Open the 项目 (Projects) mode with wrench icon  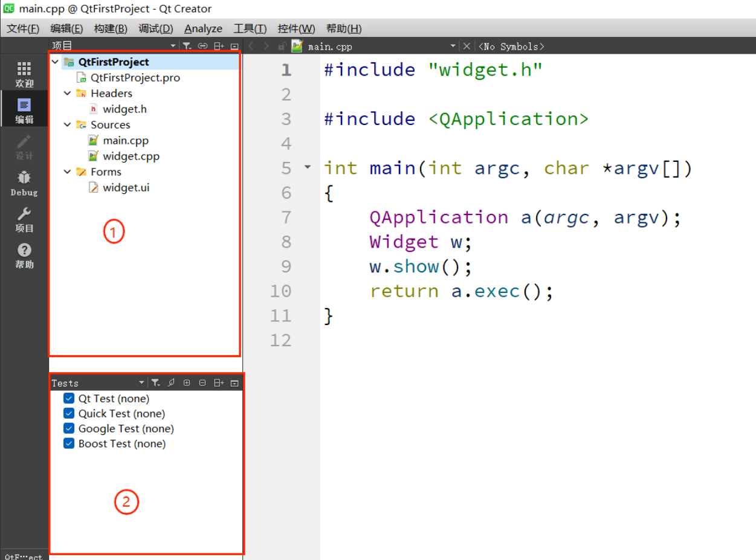(x=24, y=219)
